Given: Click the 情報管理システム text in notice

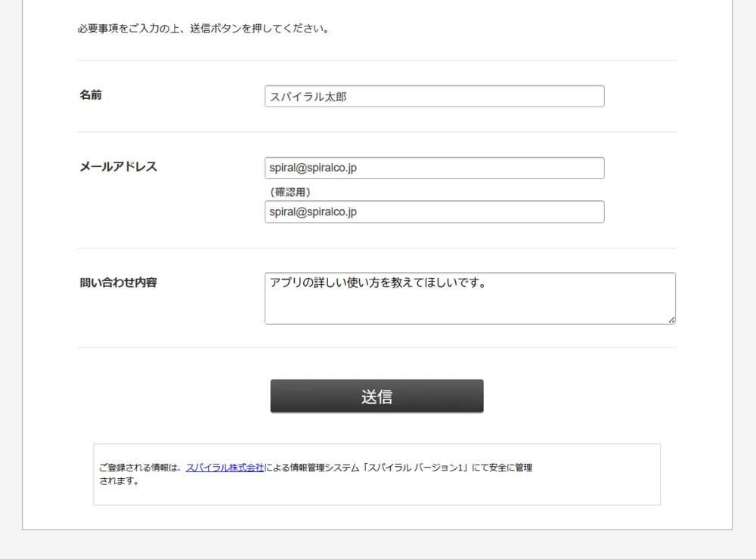Looking at the screenshot, I should 324,468.
